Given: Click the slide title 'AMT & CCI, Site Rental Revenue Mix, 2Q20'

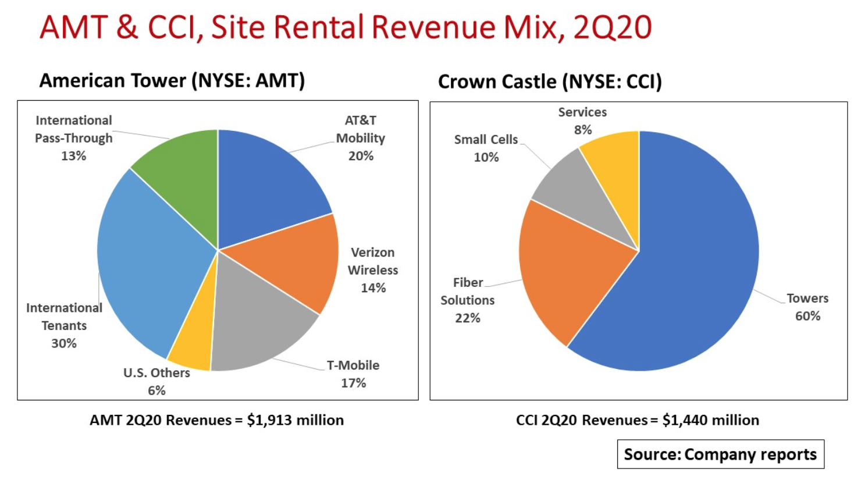Looking at the screenshot, I should (346, 27).
